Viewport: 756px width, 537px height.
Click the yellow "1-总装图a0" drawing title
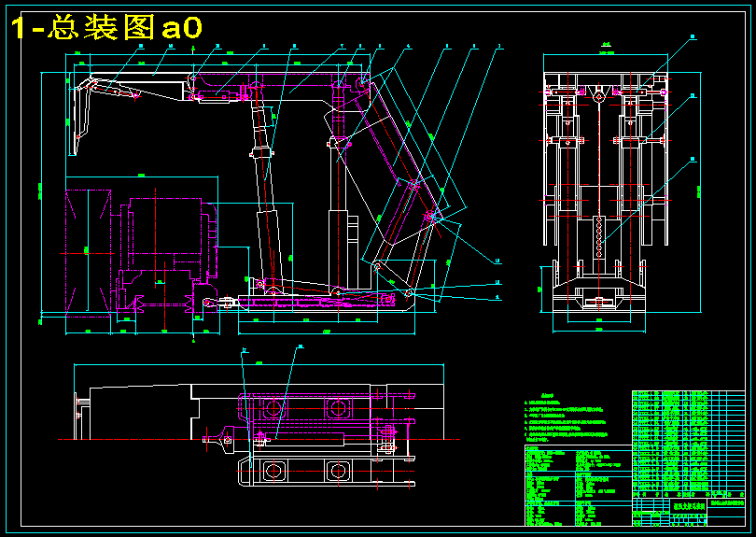coord(106,27)
